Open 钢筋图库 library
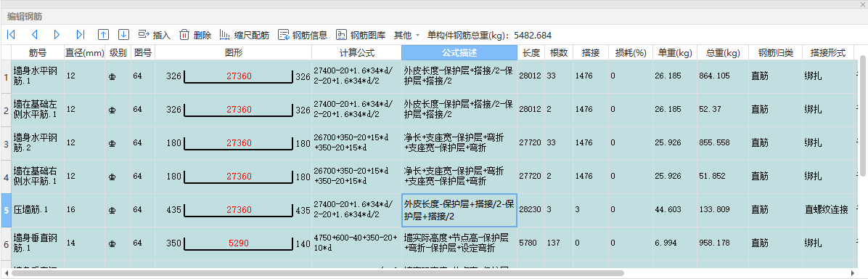Screen dimensions: 868x279 361,35
